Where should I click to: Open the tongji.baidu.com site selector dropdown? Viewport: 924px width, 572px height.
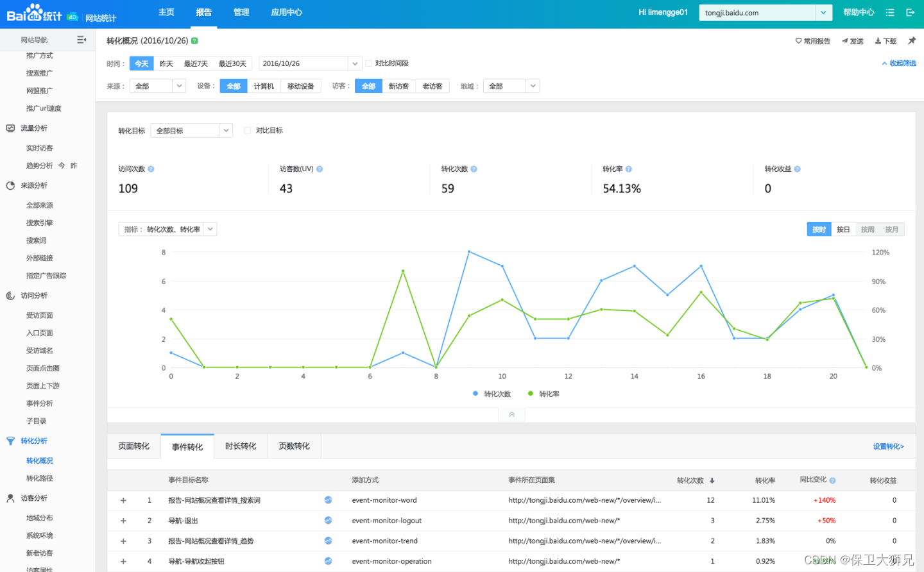coord(823,13)
